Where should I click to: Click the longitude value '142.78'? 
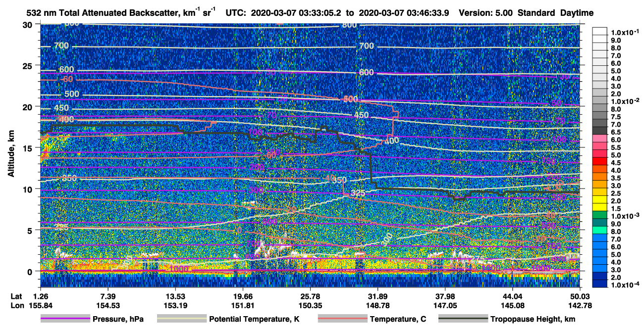click(x=580, y=305)
